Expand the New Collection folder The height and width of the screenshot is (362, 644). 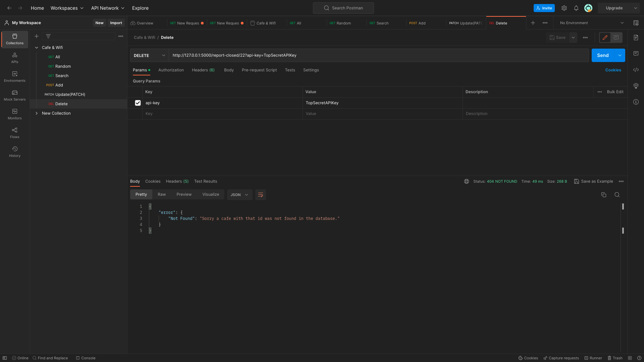[x=37, y=113]
